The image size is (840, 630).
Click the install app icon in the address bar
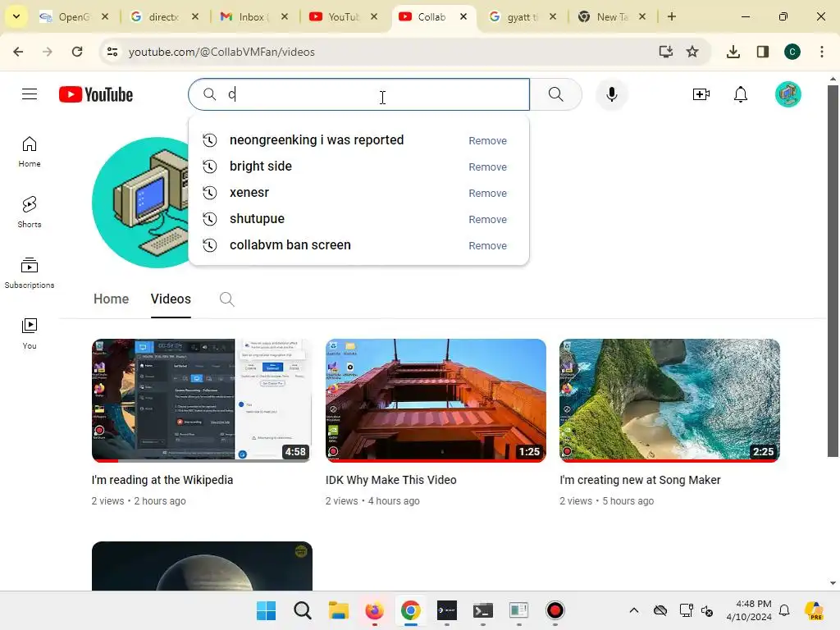665,52
